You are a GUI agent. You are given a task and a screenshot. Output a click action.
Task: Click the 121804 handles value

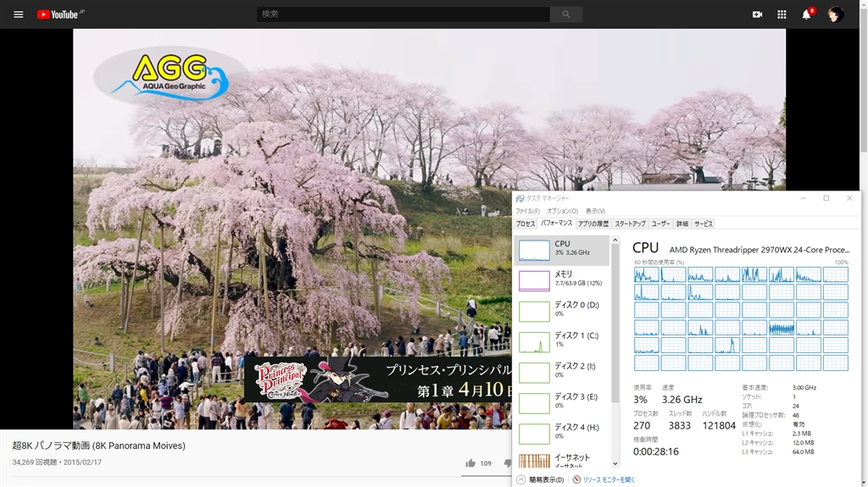[x=719, y=425]
